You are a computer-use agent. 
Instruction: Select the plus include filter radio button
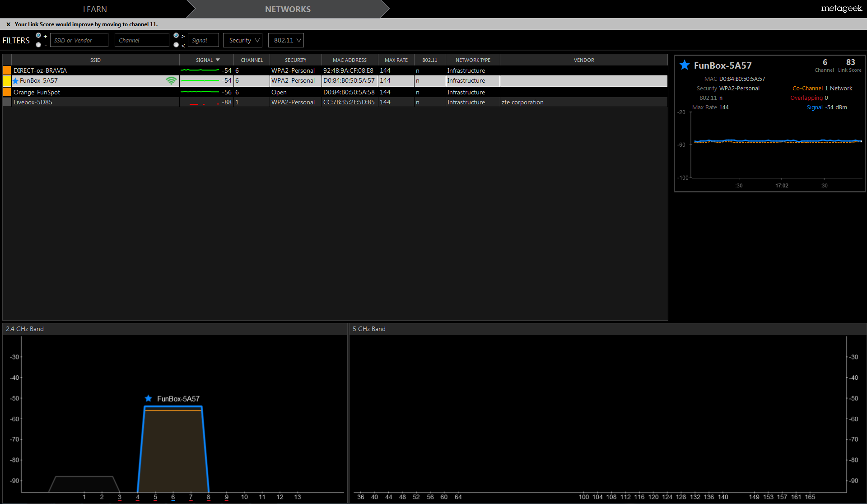pos(38,36)
